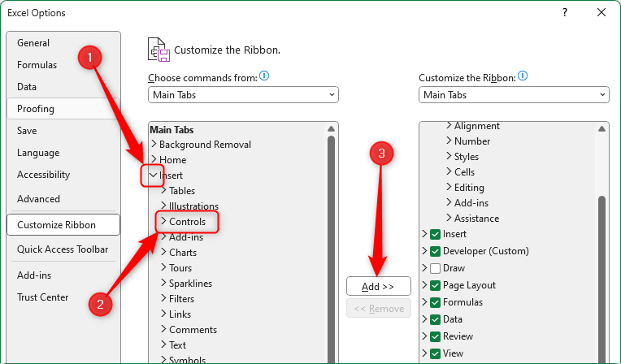Toggle the View tab checkbox

(435, 353)
